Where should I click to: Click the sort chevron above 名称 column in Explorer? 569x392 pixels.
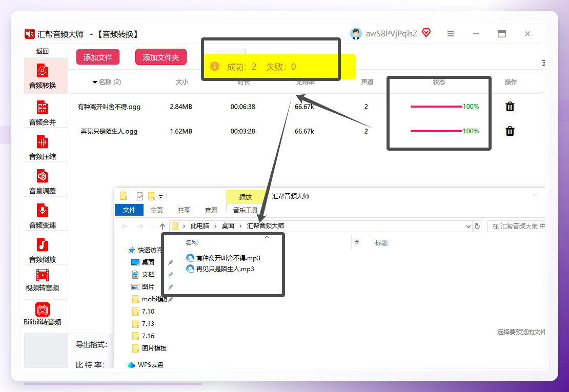pos(267,237)
